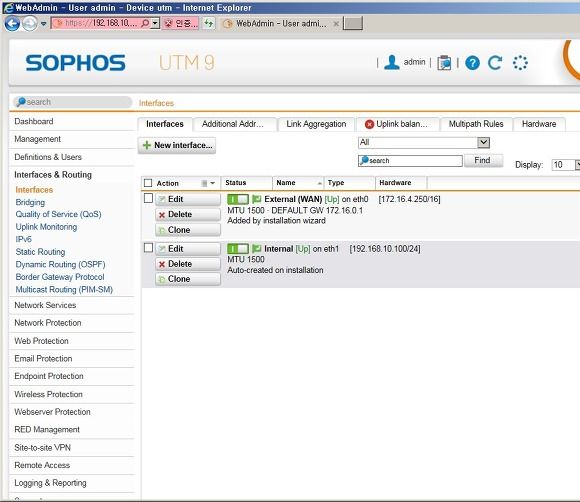Click the certificate error badge

tap(181, 23)
